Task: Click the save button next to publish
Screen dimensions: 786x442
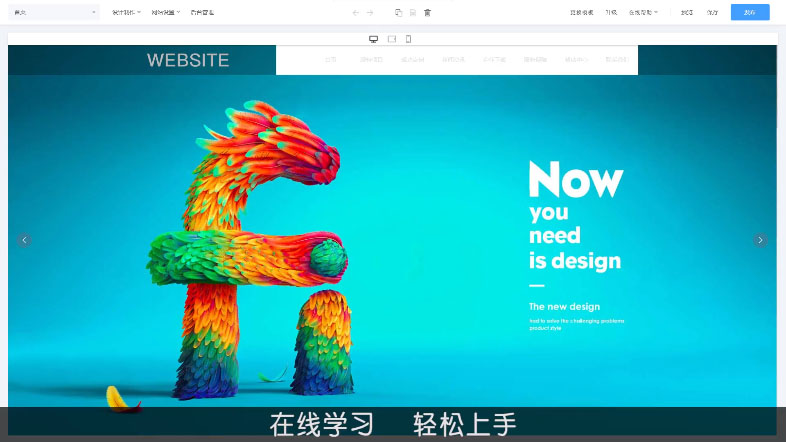Action: pyautogui.click(x=712, y=13)
